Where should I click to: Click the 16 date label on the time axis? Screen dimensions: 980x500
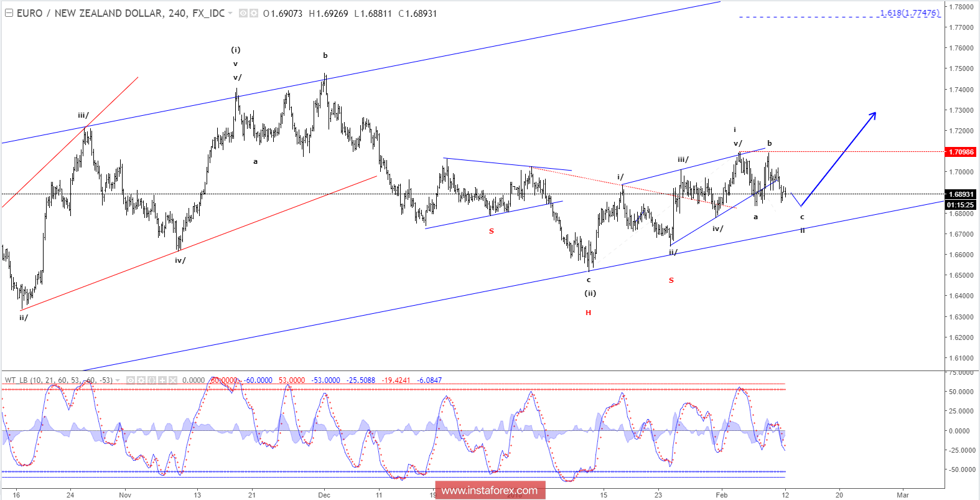tap(16, 495)
